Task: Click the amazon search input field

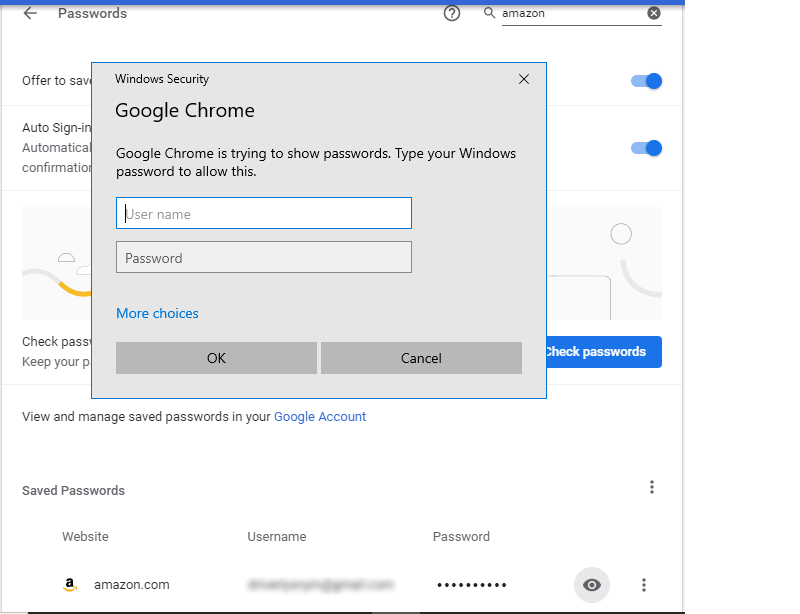Action: click(x=572, y=13)
